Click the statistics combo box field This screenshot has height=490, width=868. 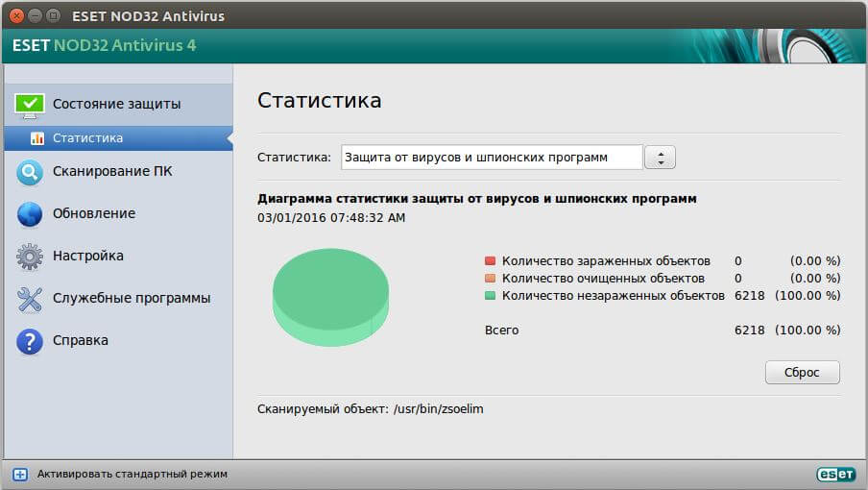tap(493, 158)
